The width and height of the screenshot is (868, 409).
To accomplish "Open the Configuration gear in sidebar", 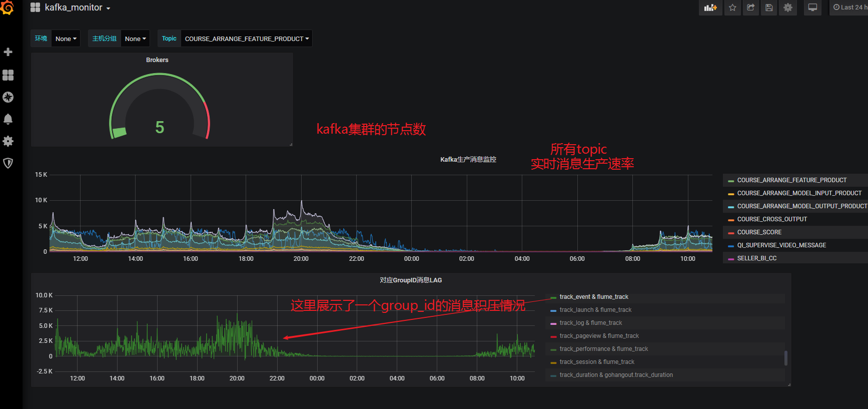I will tap(8, 141).
